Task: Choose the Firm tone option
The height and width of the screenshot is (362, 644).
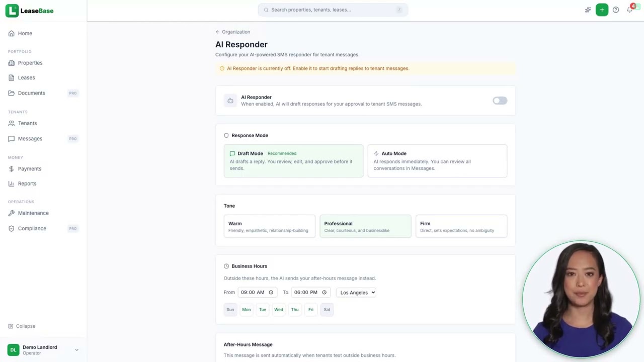Action: click(461, 226)
